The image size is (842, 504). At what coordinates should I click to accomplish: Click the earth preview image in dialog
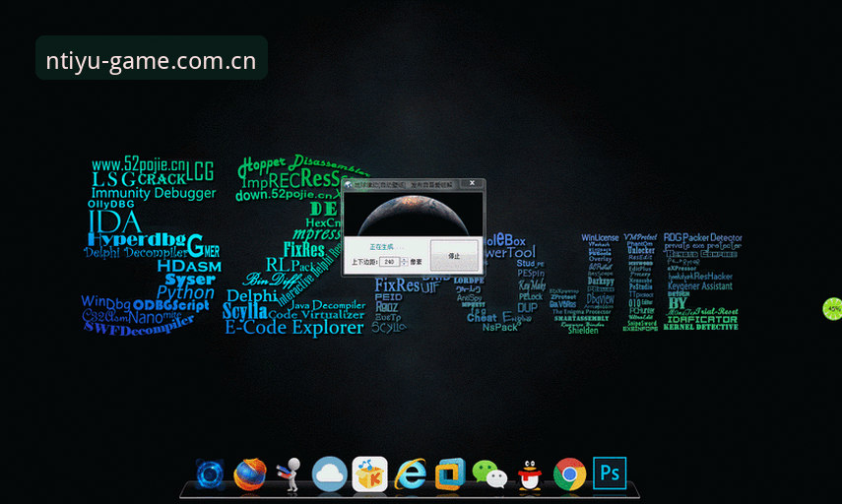(413, 215)
